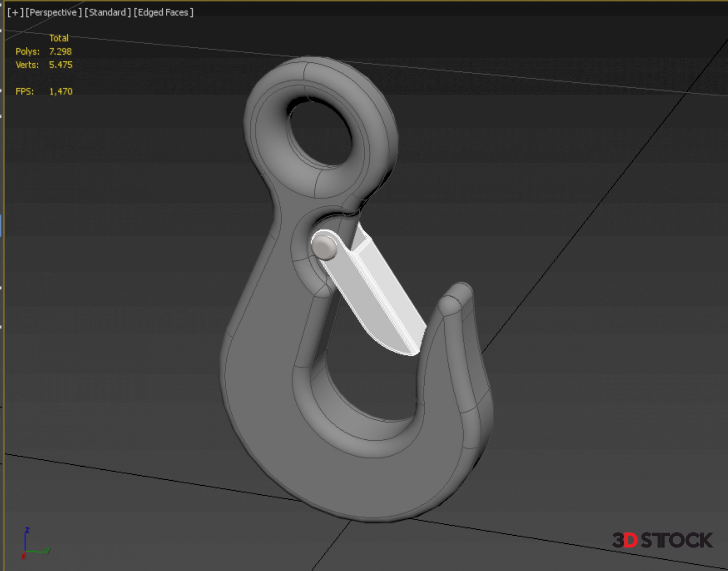Click the blue Z axis label
The width and height of the screenshot is (728, 571).
click(x=27, y=530)
